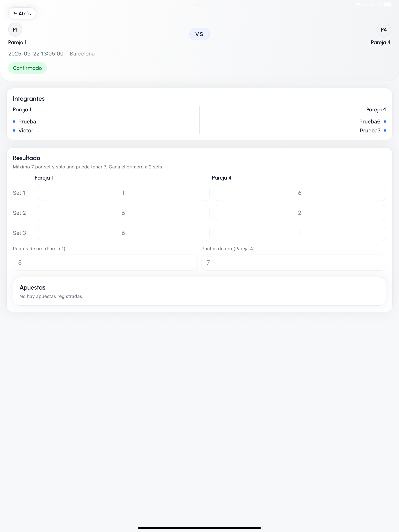Edit Set 3 score for Pareja 4

300,233
